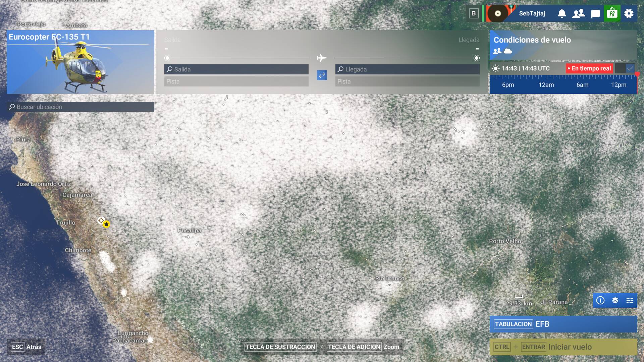Click the starred airport marker near Trujillo
The image size is (644, 362).
click(x=106, y=224)
